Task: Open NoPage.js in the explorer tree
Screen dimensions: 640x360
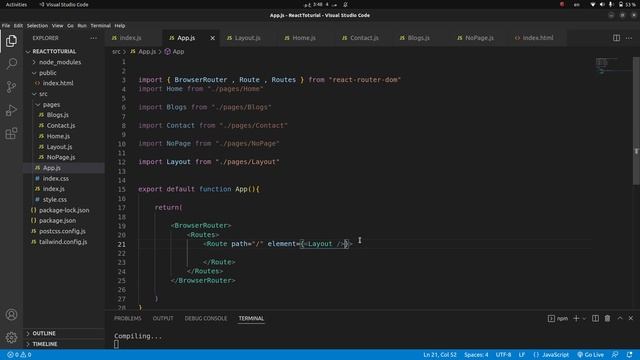Action: (61, 157)
